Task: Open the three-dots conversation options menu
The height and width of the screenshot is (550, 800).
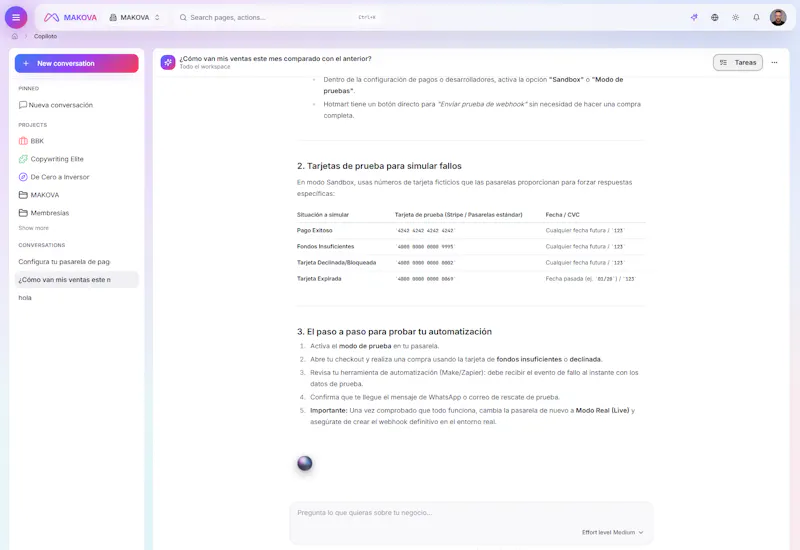Action: [774, 62]
